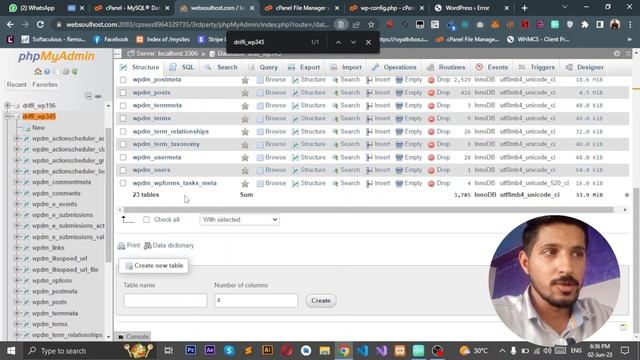Star the wpdm_users table as favorite
The image size is (640, 360).
tap(245, 171)
